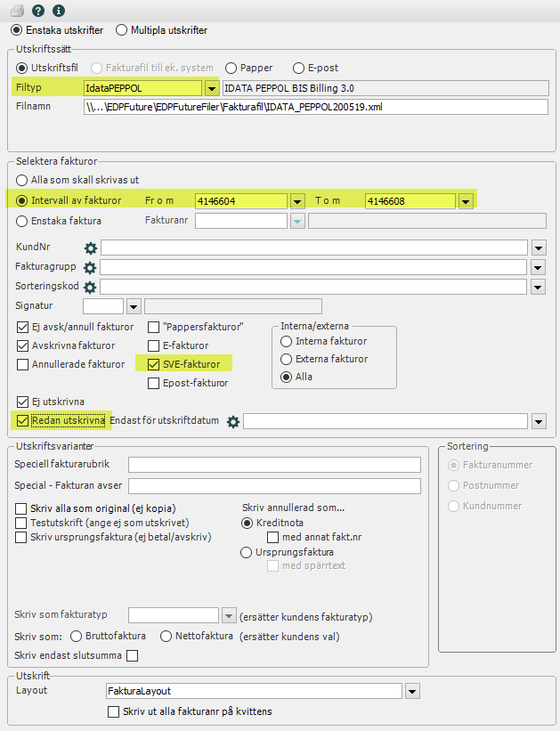Enable Epost-fakturor checkbox

(x=153, y=383)
